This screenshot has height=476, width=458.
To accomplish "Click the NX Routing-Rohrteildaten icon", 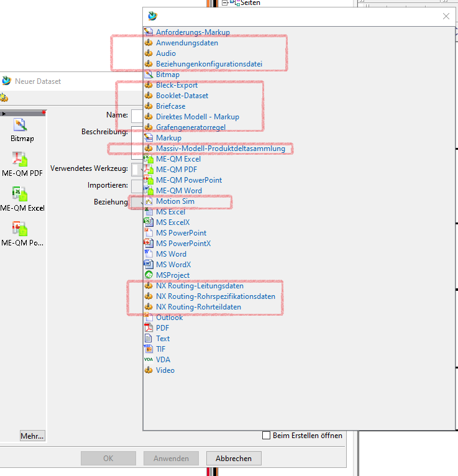I will click(149, 307).
